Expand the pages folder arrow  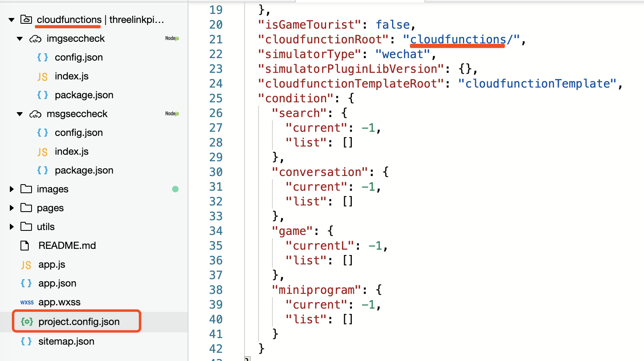click(11, 208)
